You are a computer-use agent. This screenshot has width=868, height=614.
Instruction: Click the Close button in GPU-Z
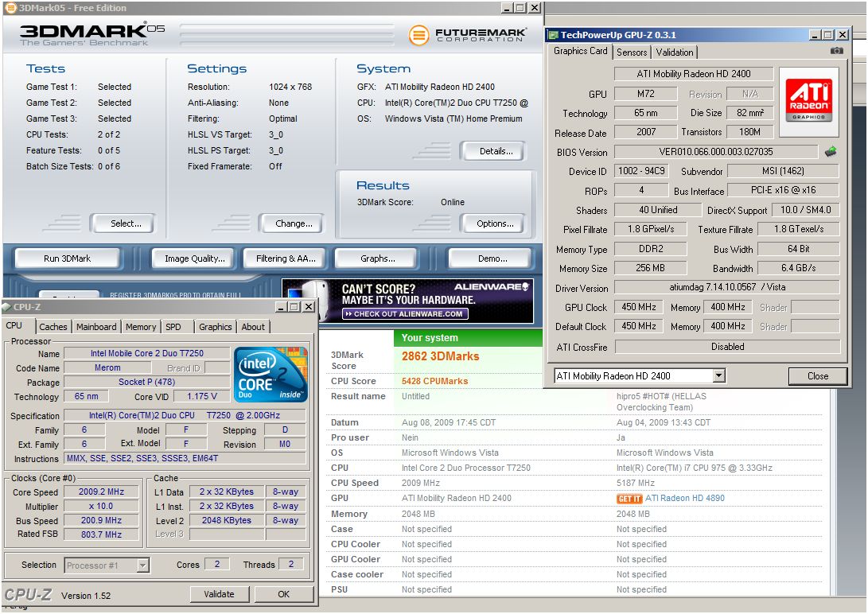click(x=818, y=376)
